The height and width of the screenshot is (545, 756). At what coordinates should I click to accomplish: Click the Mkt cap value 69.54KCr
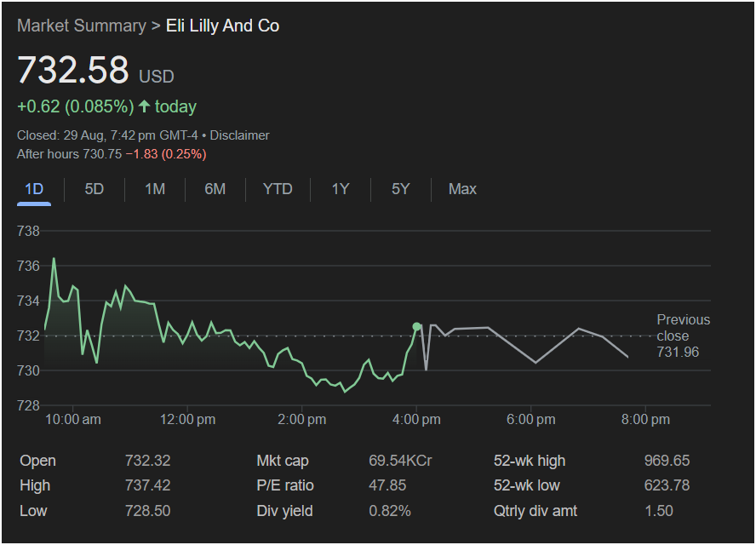pos(400,461)
